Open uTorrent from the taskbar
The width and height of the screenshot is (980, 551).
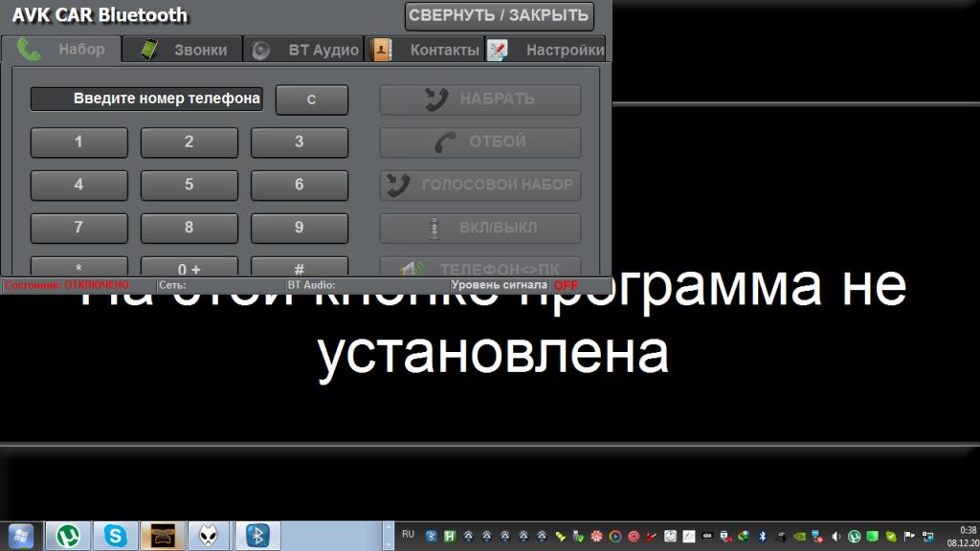tap(68, 536)
